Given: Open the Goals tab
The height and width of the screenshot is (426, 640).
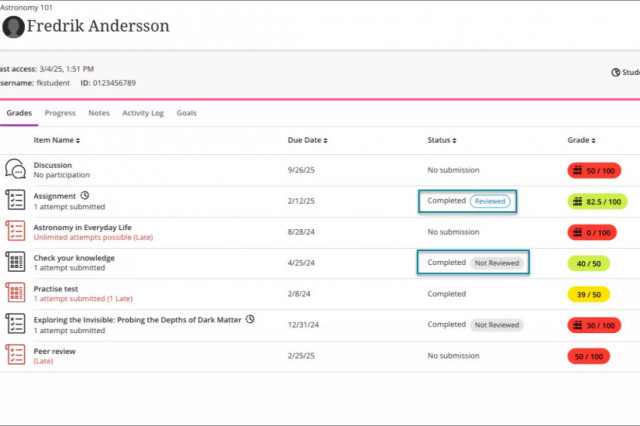Looking at the screenshot, I should 187,113.
